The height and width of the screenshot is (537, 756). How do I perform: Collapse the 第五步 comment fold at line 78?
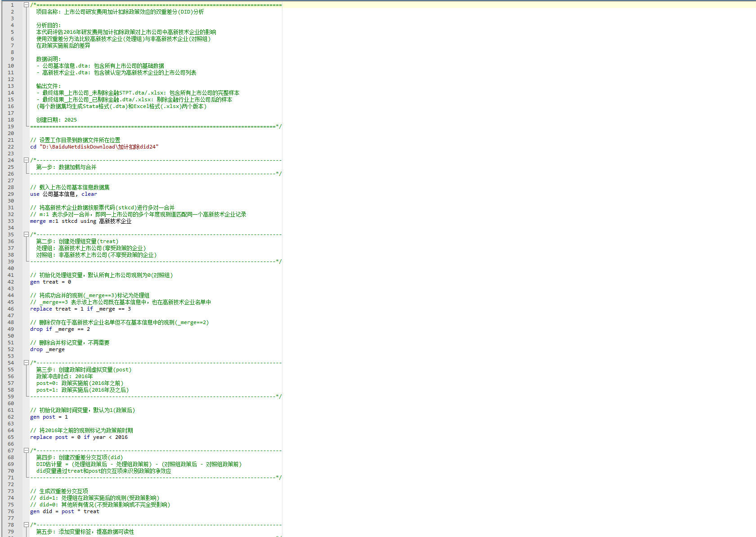pyautogui.click(x=26, y=525)
